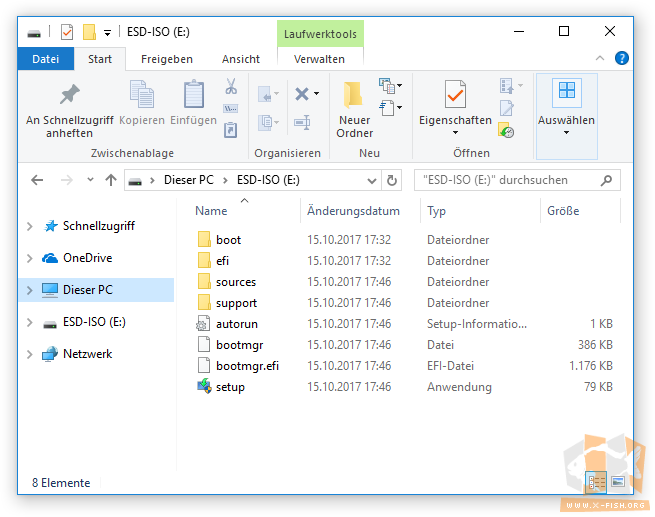This screenshot has width=655, height=517.
Task: Open the delete dropdown arrow
Action: pos(316,94)
